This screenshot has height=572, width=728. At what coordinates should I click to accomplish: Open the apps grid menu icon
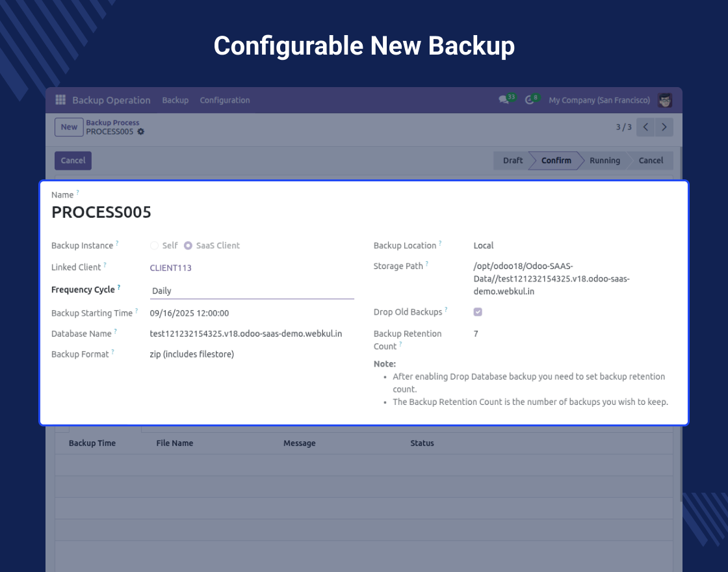point(60,100)
